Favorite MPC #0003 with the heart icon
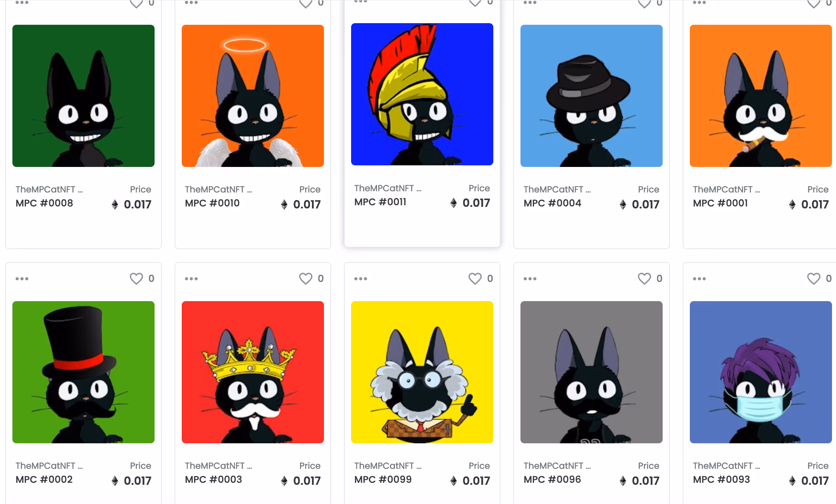The width and height of the screenshot is (836, 504). point(306,278)
